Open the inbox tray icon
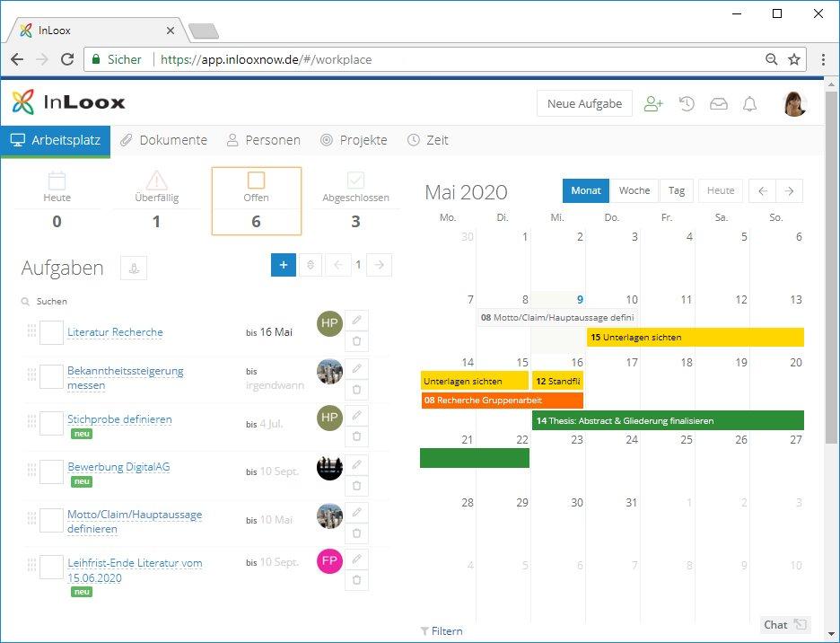The width and height of the screenshot is (840, 643). pyautogui.click(x=718, y=104)
